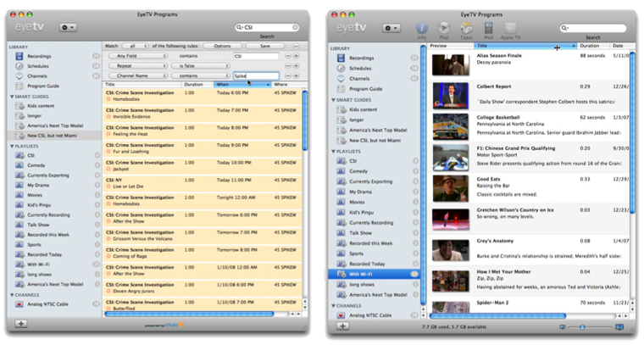Add a rule after Any Field row
This screenshot has width=644, height=345.
pos(296,56)
